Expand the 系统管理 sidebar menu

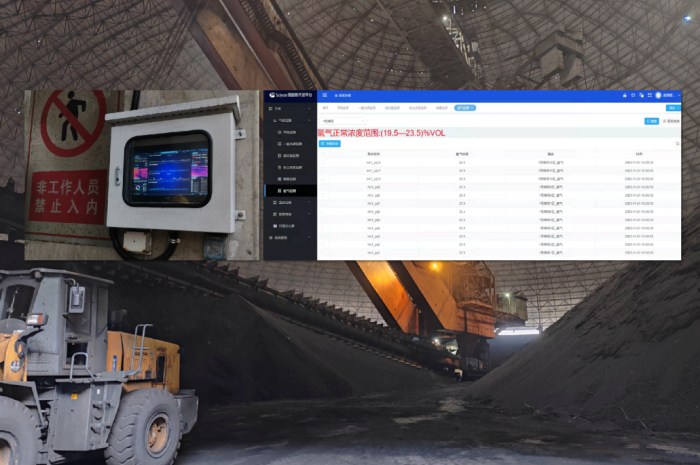pos(290,237)
